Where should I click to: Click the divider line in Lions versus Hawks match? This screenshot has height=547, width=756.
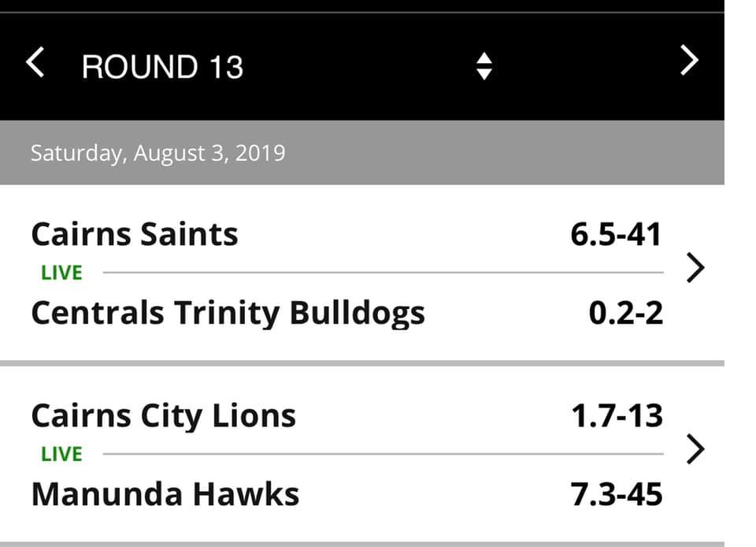(x=384, y=454)
